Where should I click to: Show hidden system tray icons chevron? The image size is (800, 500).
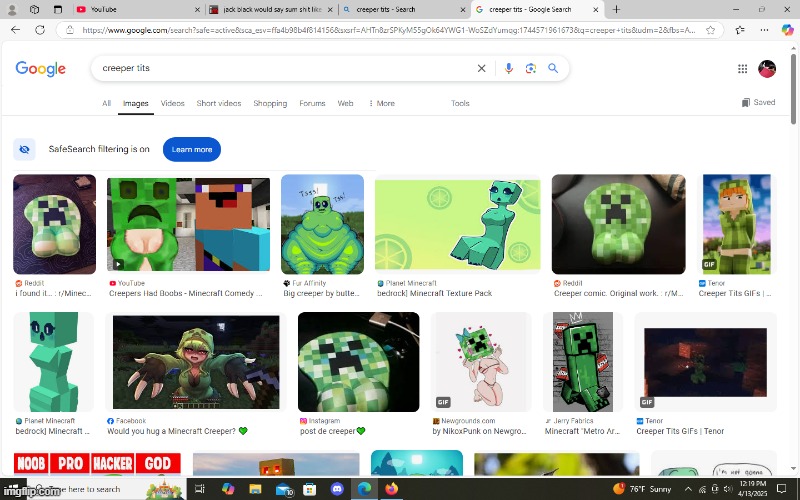[x=688, y=489]
